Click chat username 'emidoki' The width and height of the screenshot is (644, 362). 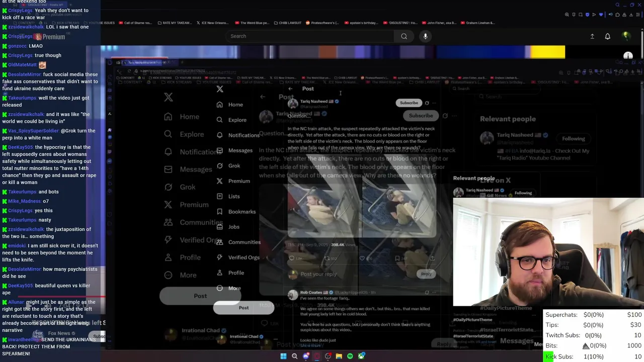click(x=17, y=246)
